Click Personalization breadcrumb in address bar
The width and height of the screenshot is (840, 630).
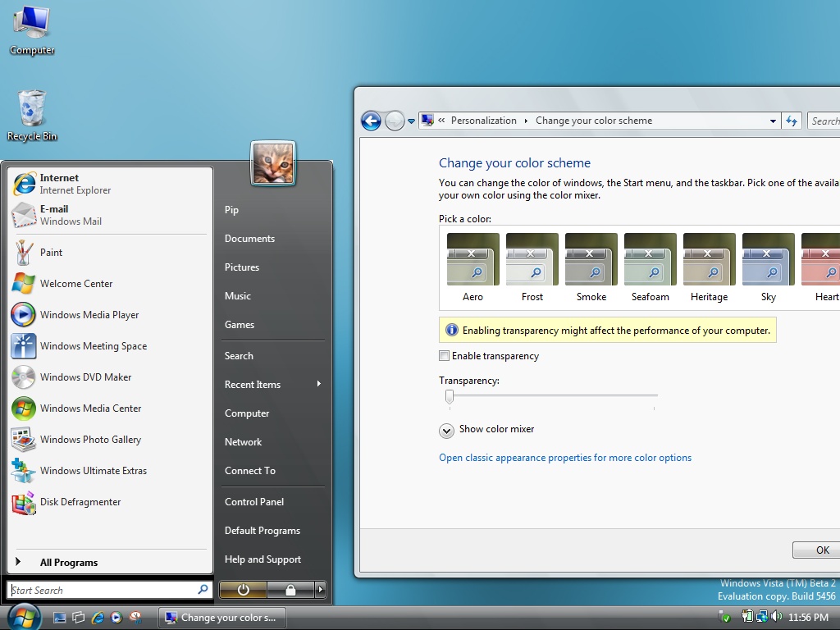[484, 121]
